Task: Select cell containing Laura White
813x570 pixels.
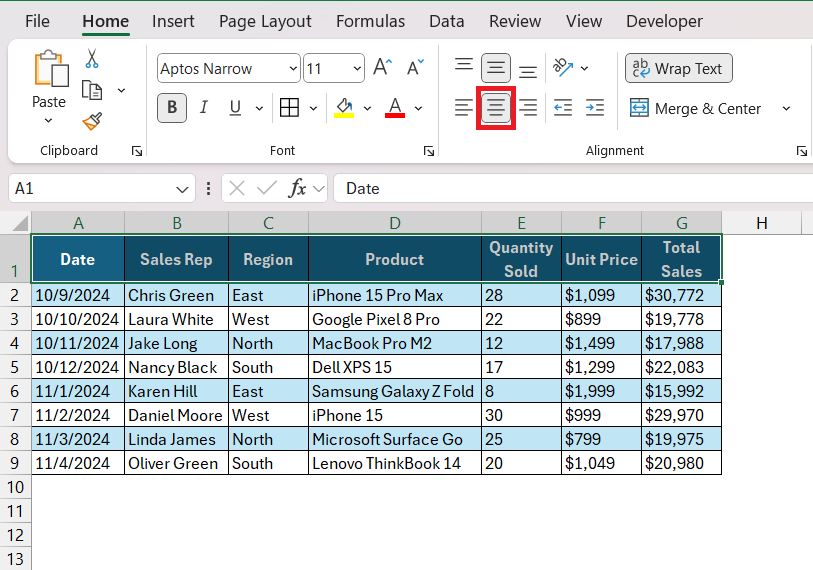Action: (x=176, y=319)
